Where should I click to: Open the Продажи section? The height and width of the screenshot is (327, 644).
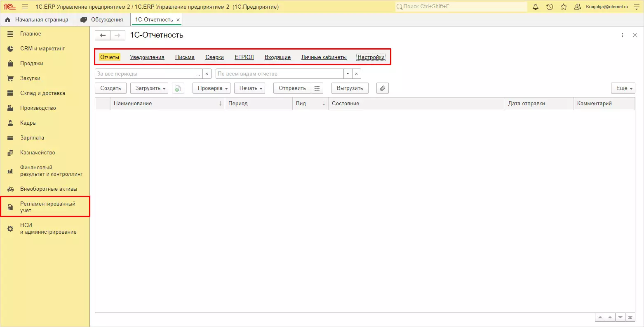tap(45, 64)
